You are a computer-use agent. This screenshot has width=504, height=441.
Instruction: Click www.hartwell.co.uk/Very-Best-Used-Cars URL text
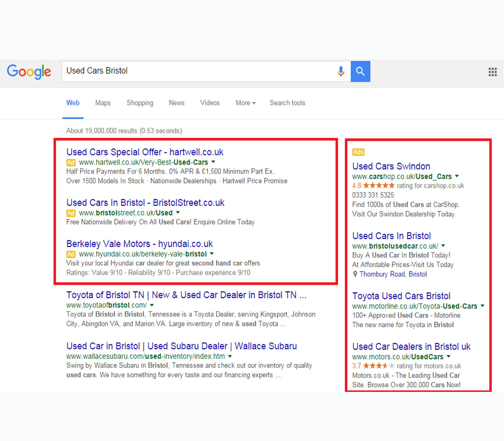click(144, 162)
